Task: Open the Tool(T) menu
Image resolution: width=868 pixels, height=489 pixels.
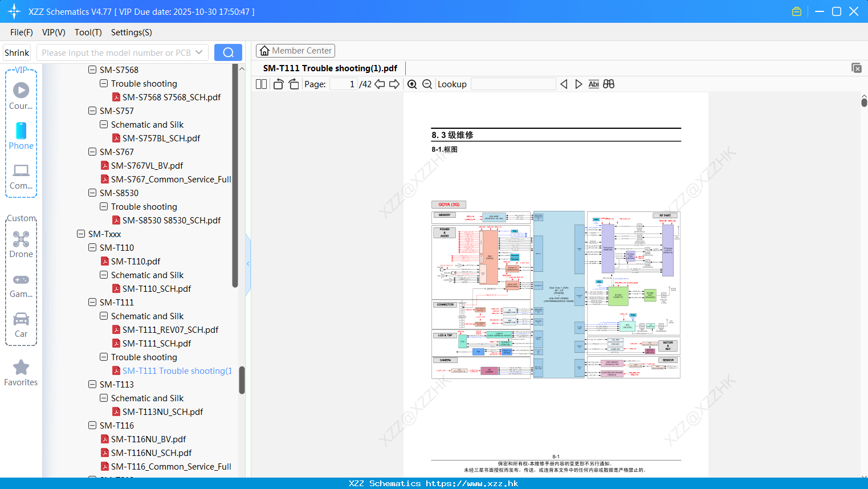Action: 88,32
